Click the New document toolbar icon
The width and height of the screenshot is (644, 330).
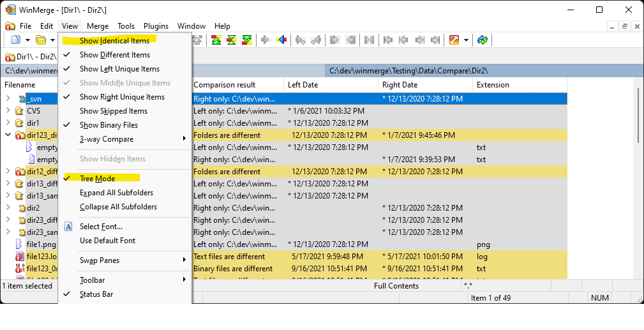pos(16,40)
